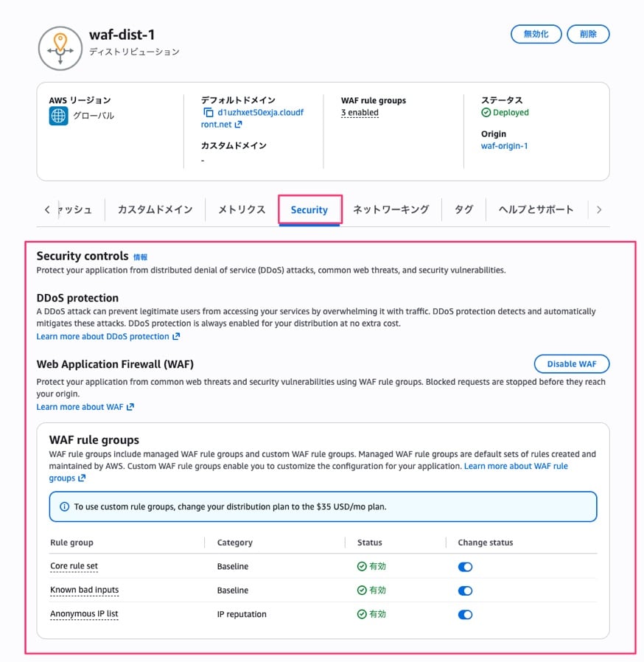Viewport: 644px width, 662px height.
Task: Open the Learn more about WAF link
Action: pyautogui.click(x=85, y=407)
